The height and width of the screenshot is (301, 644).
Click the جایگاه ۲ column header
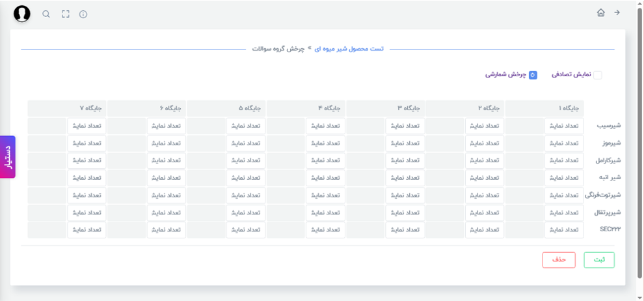click(x=465, y=109)
